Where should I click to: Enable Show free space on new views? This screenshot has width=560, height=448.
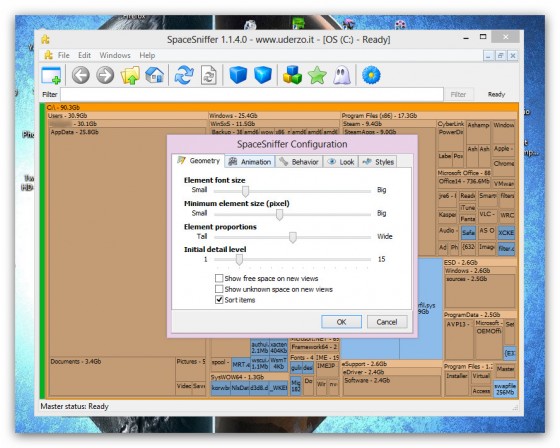(219, 278)
